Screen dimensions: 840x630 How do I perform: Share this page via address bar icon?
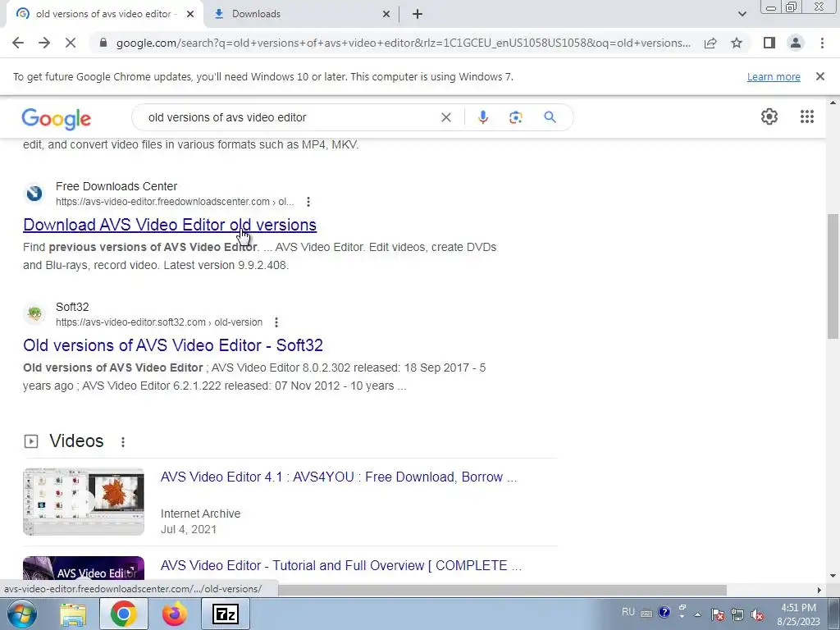[x=710, y=43]
